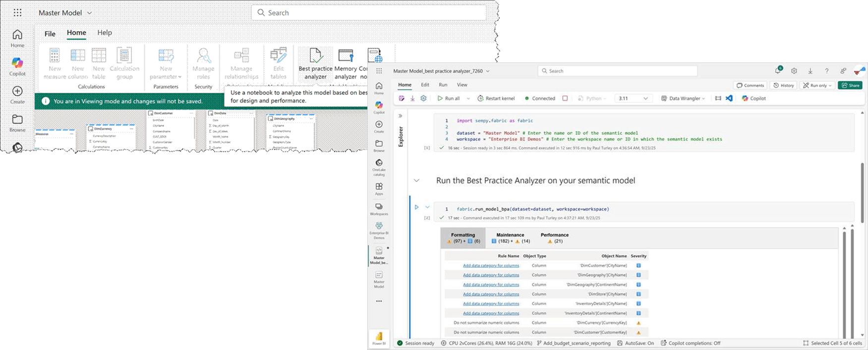Click Edit tables in Master Model ribbon
868x350 pixels.
tap(279, 63)
